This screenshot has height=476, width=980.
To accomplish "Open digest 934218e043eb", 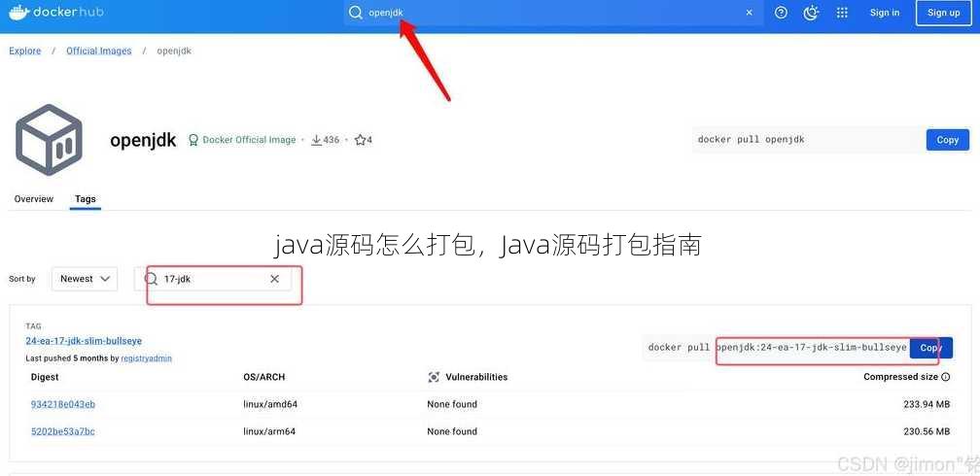I will coord(63,404).
